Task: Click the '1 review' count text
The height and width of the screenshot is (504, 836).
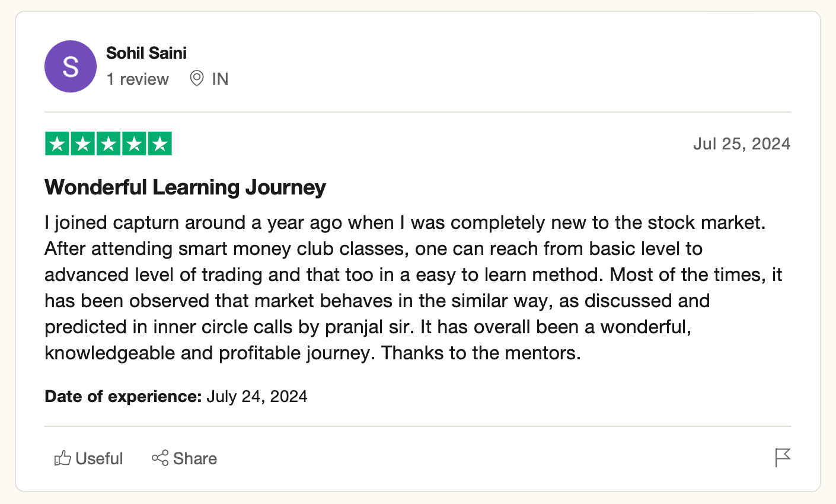Action: [138, 79]
